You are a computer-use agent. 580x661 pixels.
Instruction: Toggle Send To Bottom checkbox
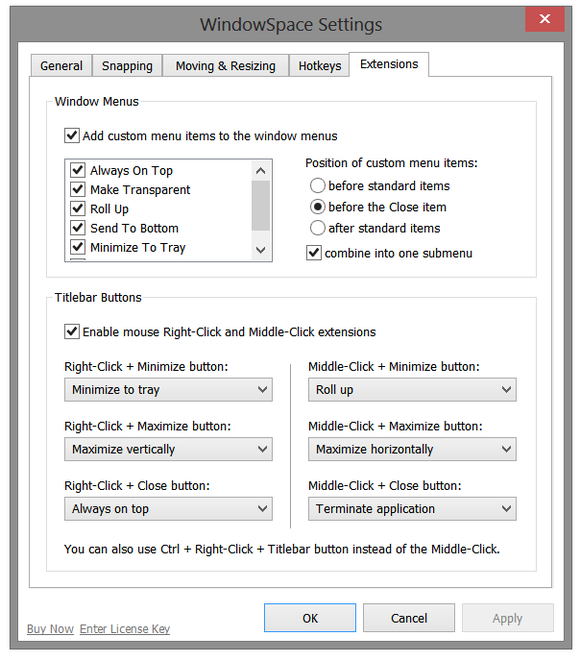click(78, 228)
